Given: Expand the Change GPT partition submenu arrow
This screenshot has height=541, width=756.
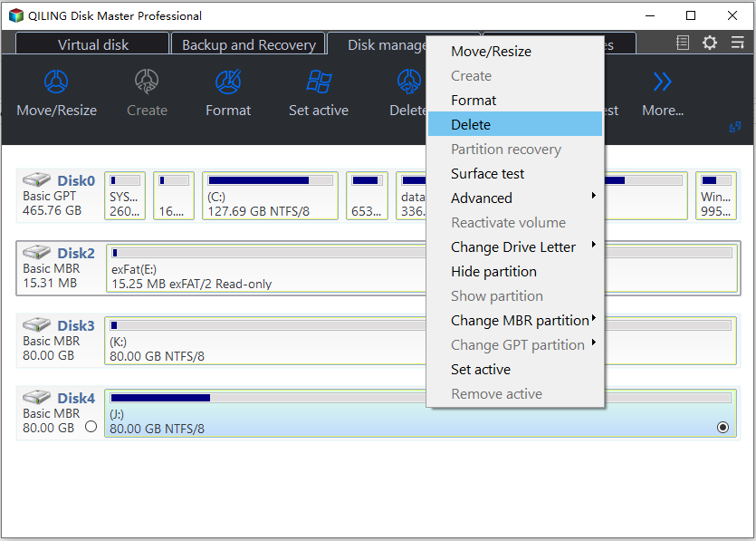Looking at the screenshot, I should click(594, 343).
